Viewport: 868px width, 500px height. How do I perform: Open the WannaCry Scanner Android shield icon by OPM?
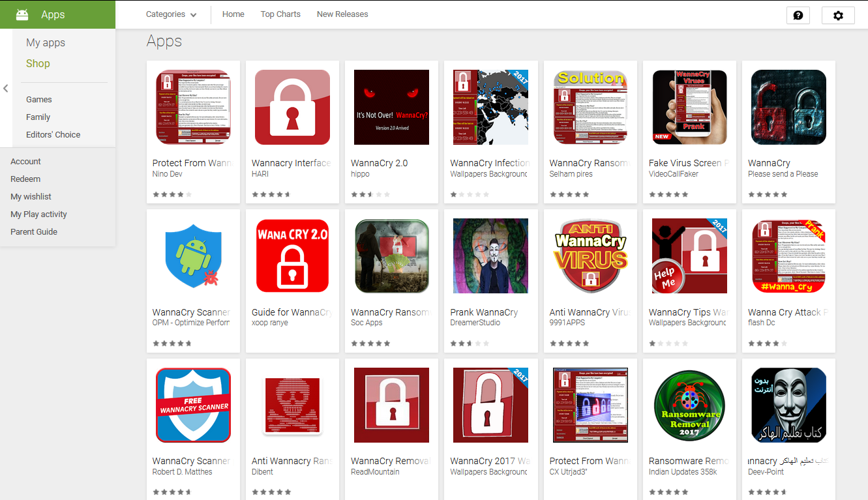[x=193, y=256]
